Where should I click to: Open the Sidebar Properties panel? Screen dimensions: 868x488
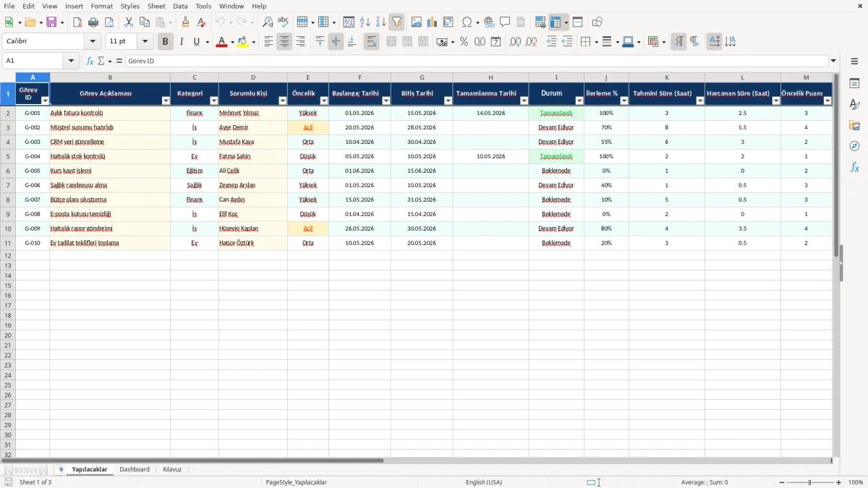(x=854, y=83)
